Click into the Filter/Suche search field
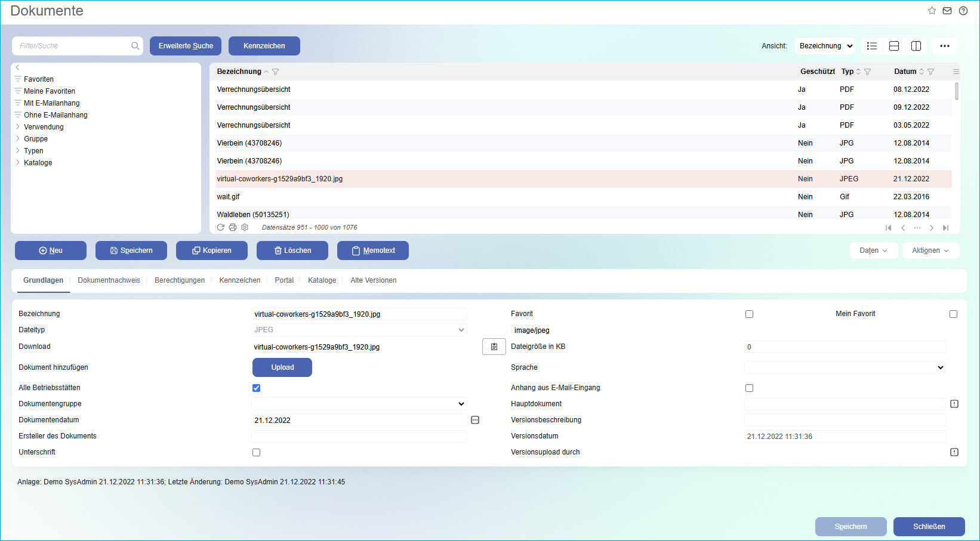980x541 pixels. (74, 46)
